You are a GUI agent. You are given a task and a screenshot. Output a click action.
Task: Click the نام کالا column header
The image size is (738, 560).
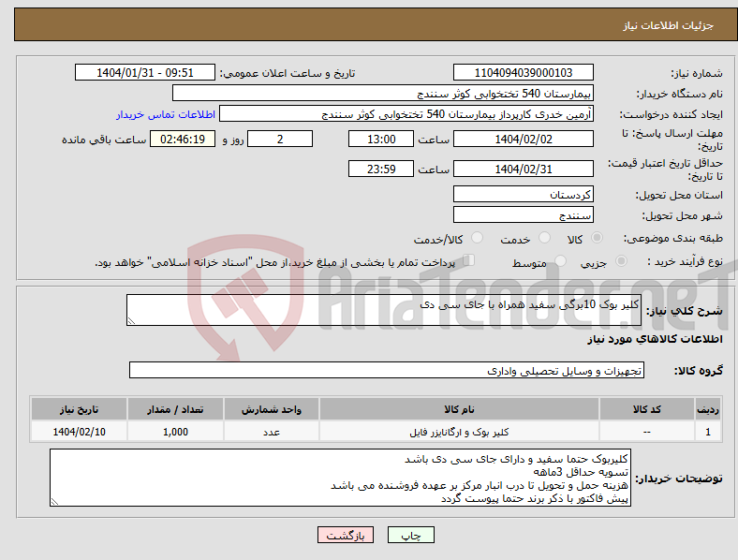click(459, 409)
